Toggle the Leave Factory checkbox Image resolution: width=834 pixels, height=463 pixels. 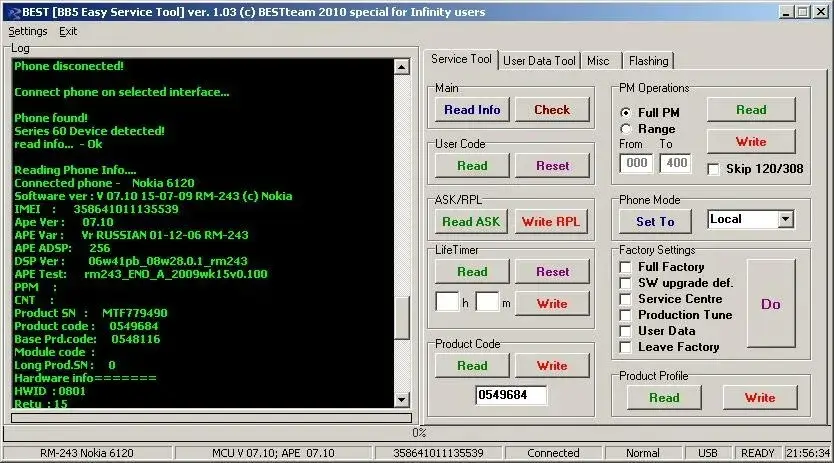pos(626,347)
